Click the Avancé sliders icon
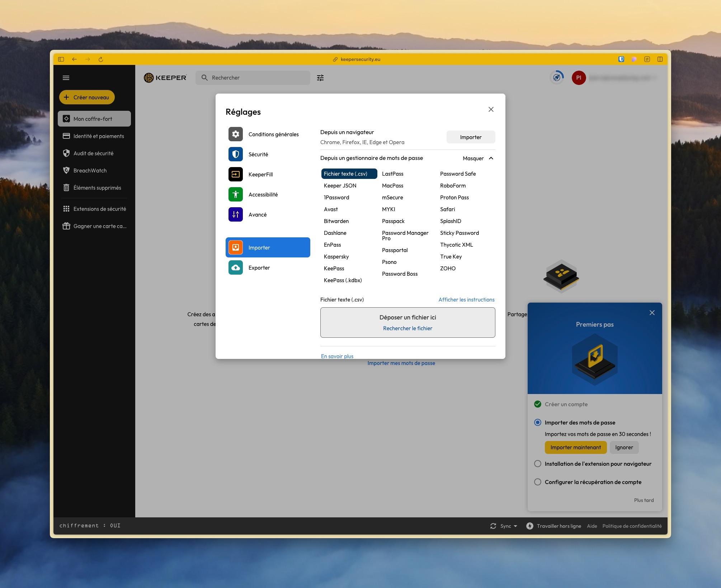721x588 pixels. [x=236, y=214]
